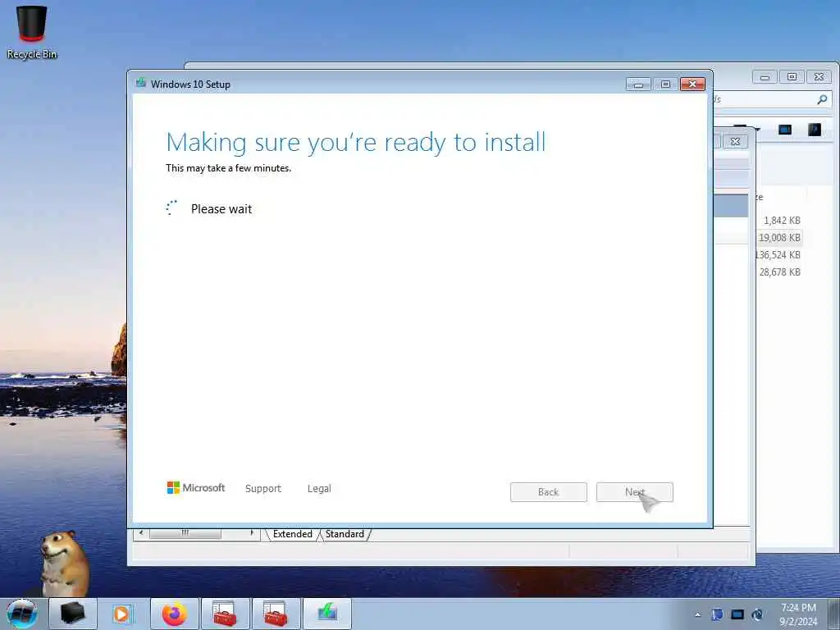Select the Windows 10 Setup taskbar button
The image size is (840, 630).
[326, 614]
